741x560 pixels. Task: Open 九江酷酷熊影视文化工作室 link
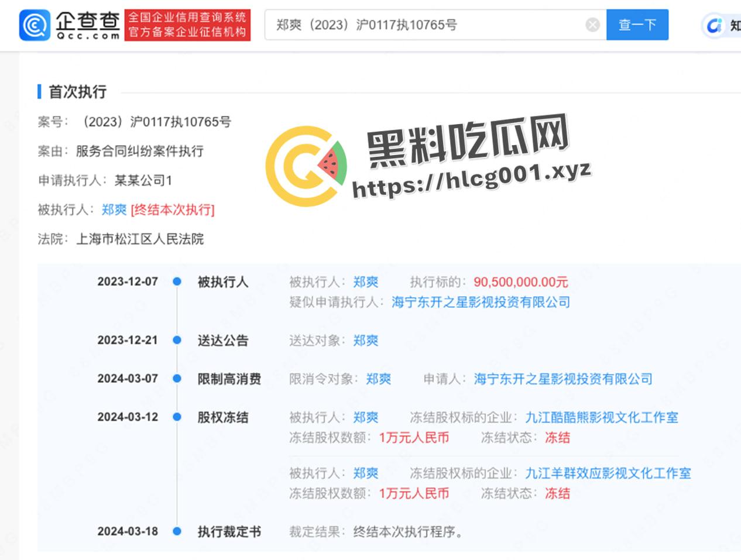(x=601, y=417)
